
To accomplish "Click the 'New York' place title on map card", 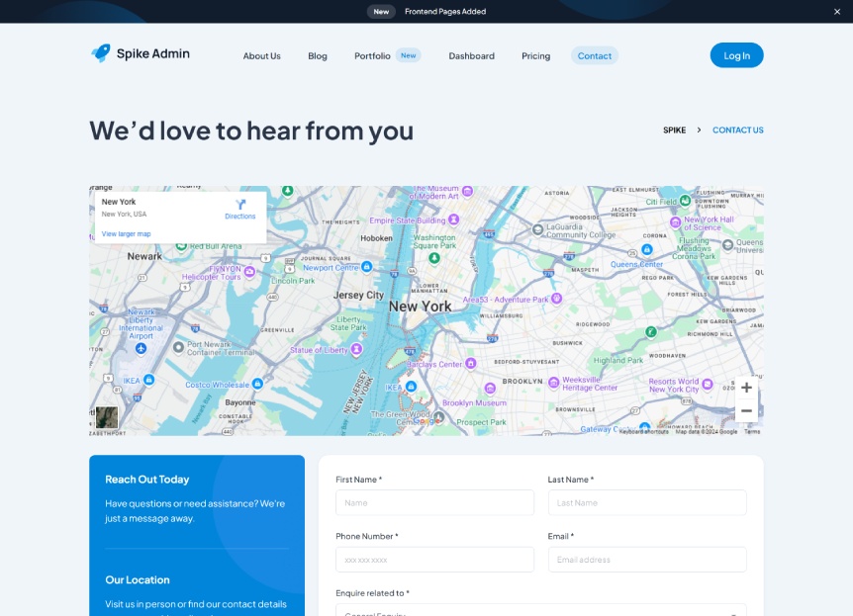I will (x=119, y=202).
